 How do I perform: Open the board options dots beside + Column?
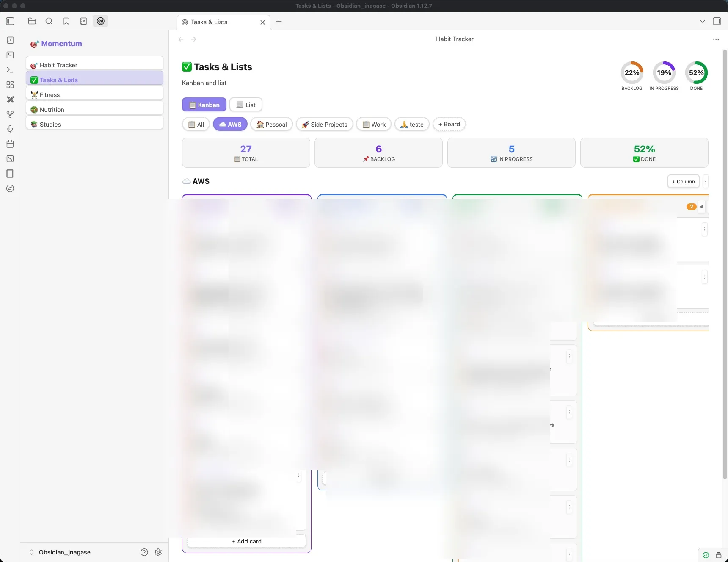[x=706, y=182]
